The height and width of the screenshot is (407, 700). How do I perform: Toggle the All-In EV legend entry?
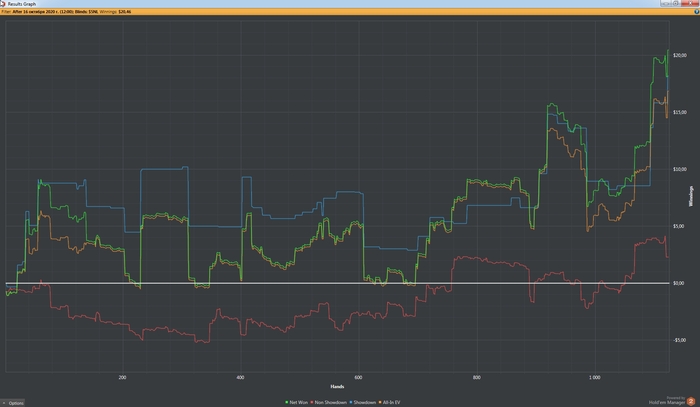390,403
